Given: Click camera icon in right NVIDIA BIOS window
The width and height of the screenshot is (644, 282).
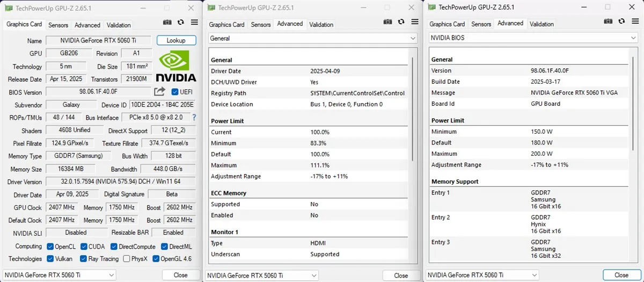Looking at the screenshot, I should click(x=608, y=21).
